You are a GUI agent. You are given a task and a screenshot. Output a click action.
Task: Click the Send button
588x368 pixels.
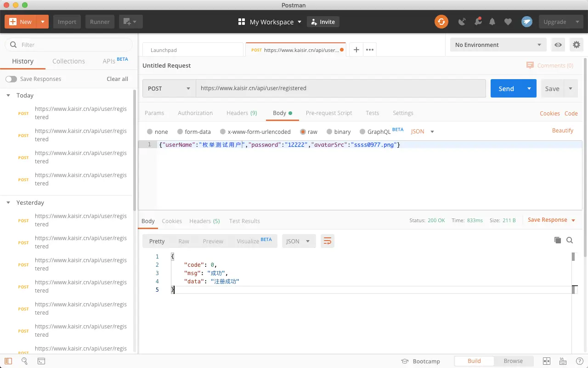pos(506,88)
